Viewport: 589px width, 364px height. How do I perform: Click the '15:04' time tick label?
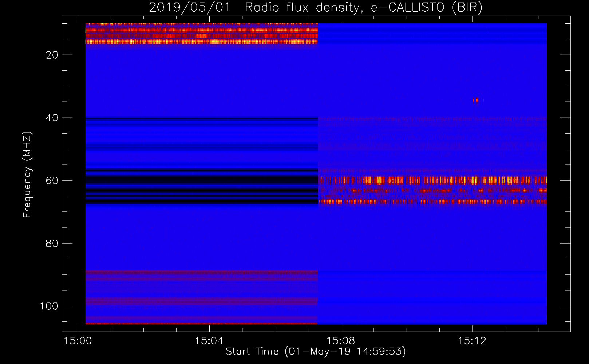[209, 341]
